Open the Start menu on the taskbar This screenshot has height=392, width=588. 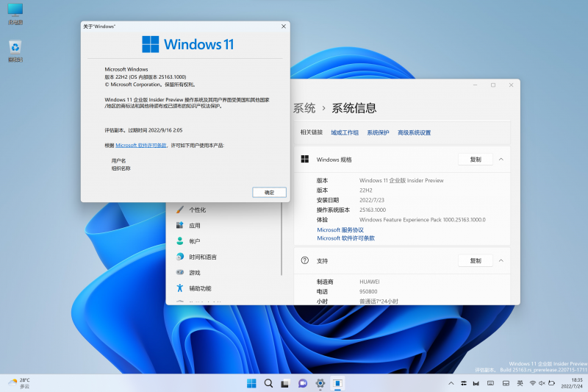pos(251,383)
